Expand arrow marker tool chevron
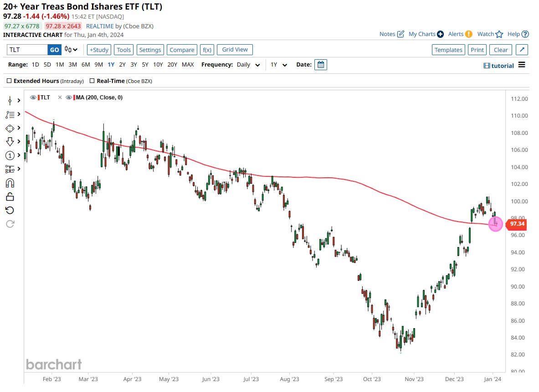The width and height of the screenshot is (539, 392). click(19, 141)
